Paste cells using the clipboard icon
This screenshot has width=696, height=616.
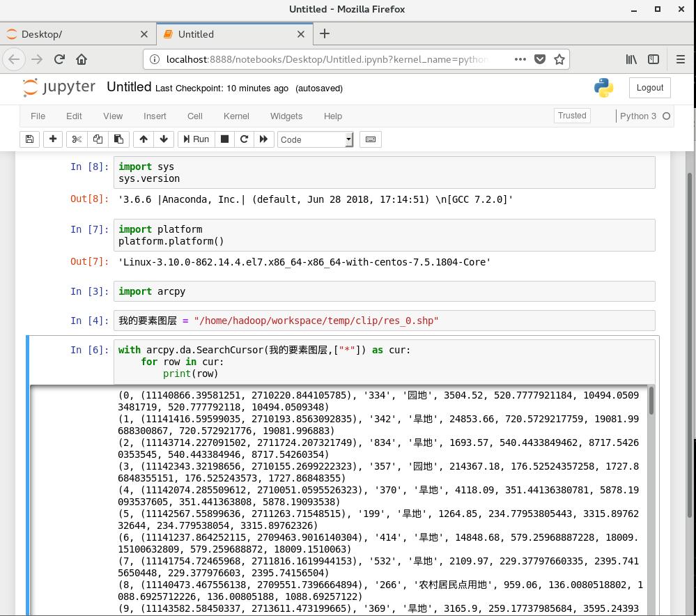pyautogui.click(x=118, y=139)
